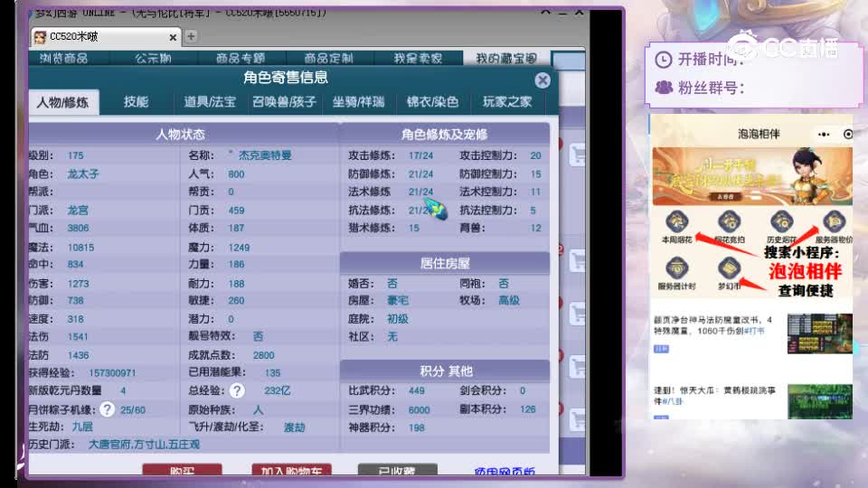Screen dimensions: 868x488
Task: Click 157300971 experience value
Action: point(112,373)
